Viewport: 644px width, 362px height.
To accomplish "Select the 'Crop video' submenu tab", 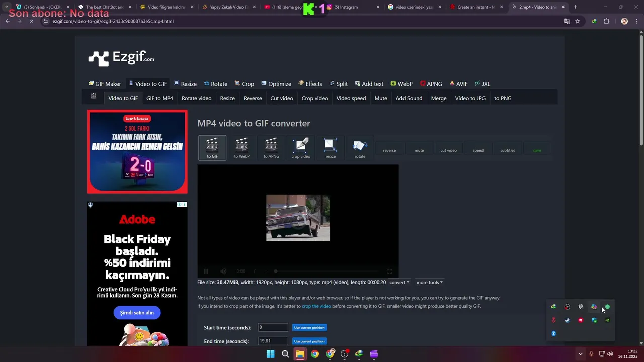I will click(314, 98).
